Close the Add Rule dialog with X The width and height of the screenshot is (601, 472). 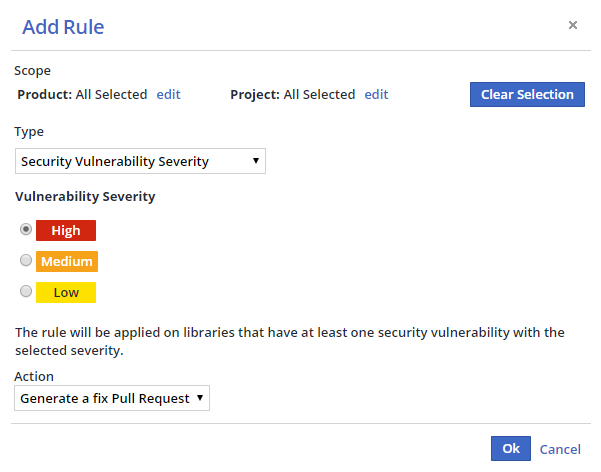point(573,25)
